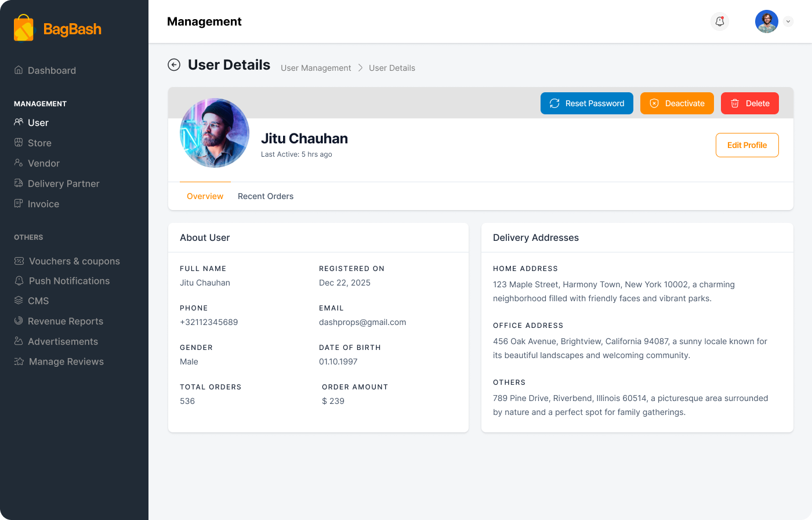This screenshot has height=520, width=812.
Task: Click the Manage Reviews star icon
Action: tap(19, 362)
